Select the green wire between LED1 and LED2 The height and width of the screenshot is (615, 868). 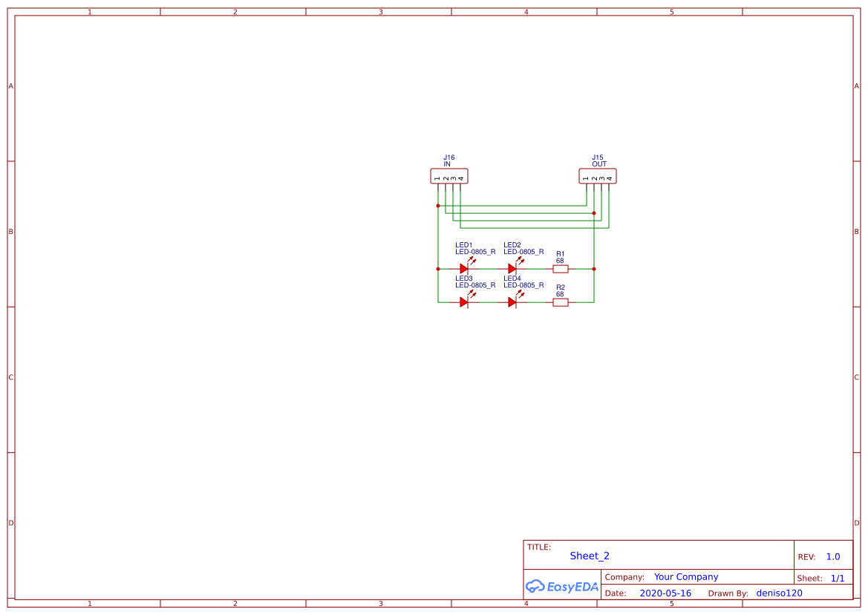tap(489, 268)
